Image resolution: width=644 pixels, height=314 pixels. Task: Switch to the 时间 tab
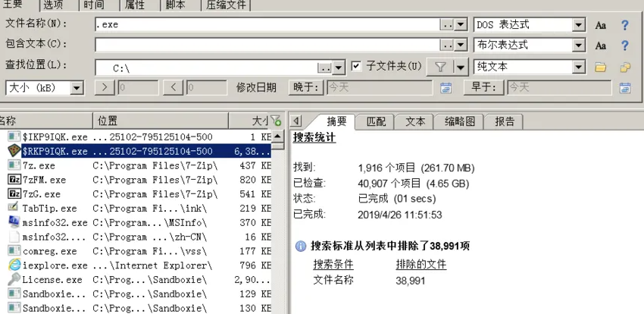94,5
